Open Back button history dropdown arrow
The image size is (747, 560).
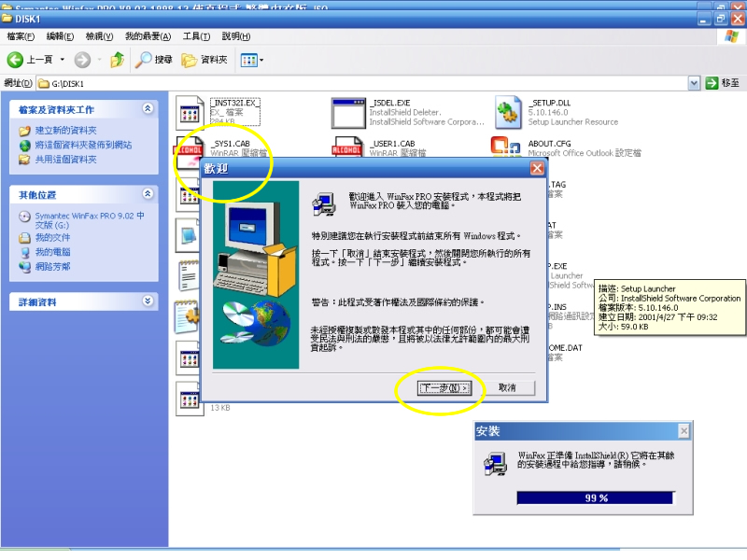pyautogui.click(x=62, y=60)
